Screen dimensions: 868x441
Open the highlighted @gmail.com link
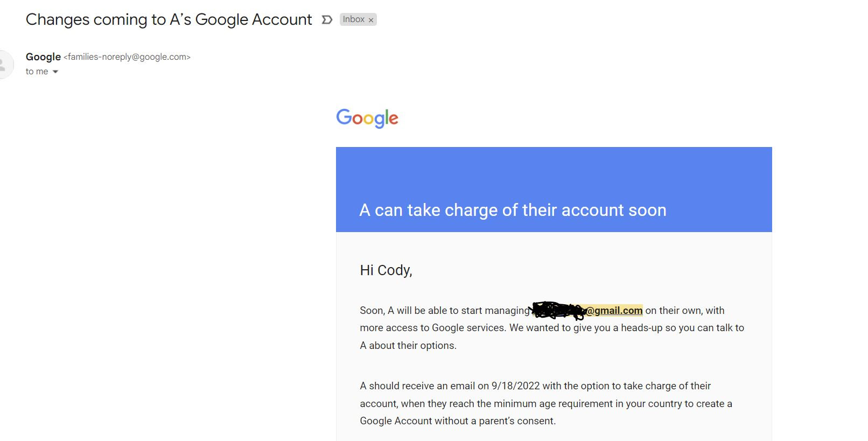[614, 311]
